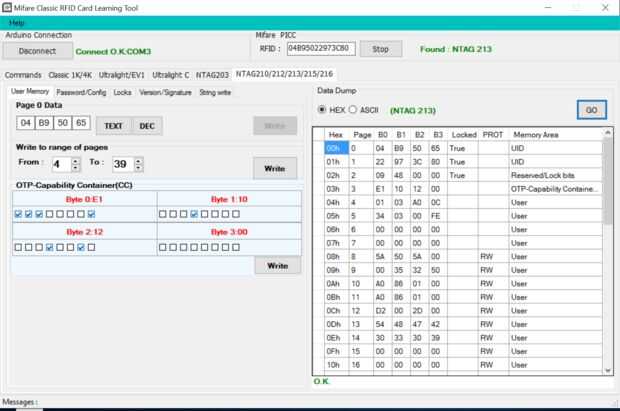
Task: Open the Version/Signature sub-tab
Action: 165,92
